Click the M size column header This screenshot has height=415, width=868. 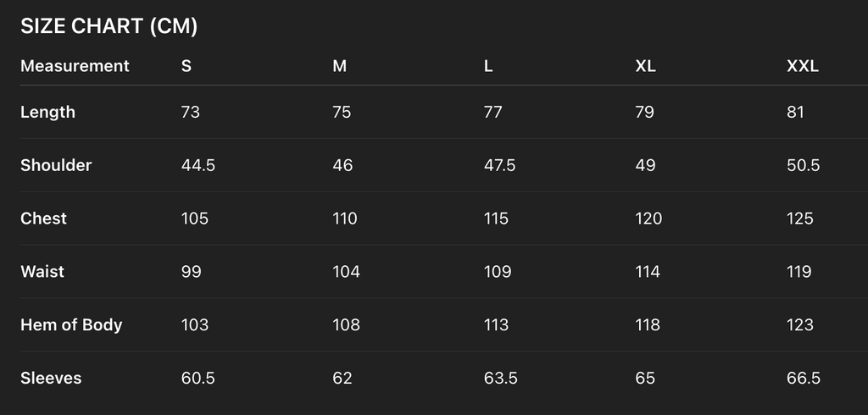click(x=339, y=66)
